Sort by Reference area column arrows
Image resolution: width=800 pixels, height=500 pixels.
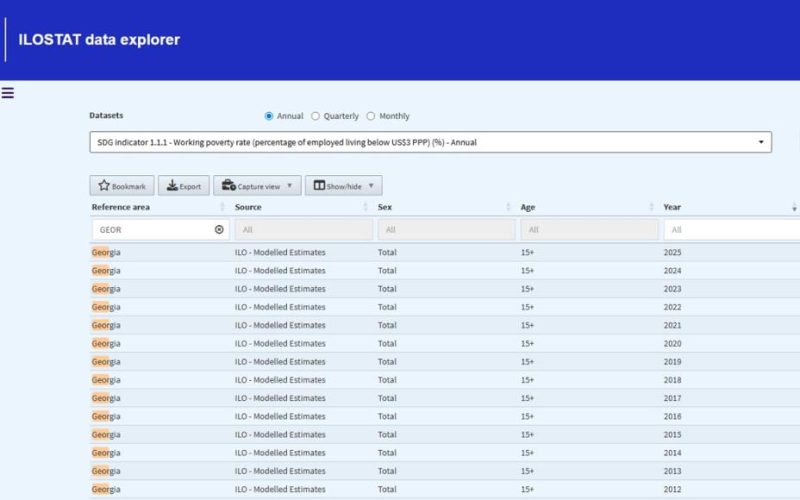click(x=222, y=207)
